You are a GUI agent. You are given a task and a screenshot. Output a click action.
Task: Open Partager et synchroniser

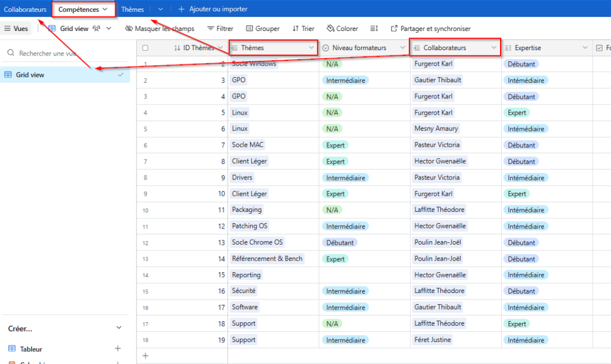tap(431, 29)
